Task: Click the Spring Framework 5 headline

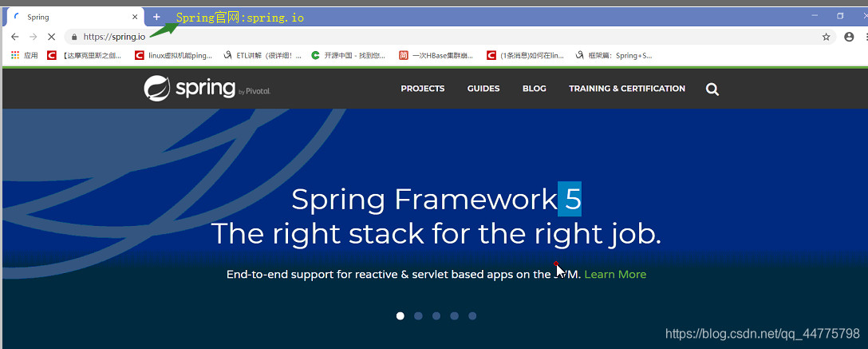Action: click(436, 199)
